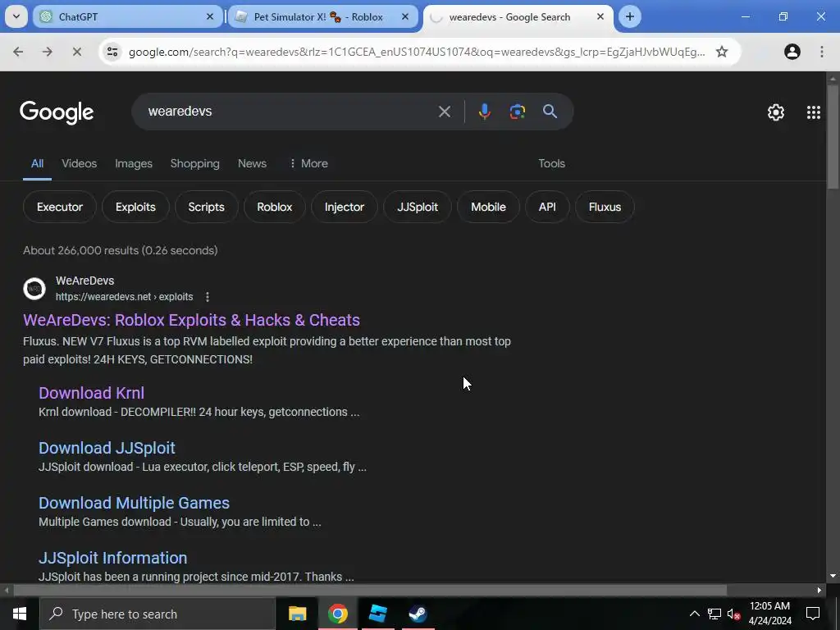
Task: Open result options three-dot menu
Action: (x=208, y=297)
